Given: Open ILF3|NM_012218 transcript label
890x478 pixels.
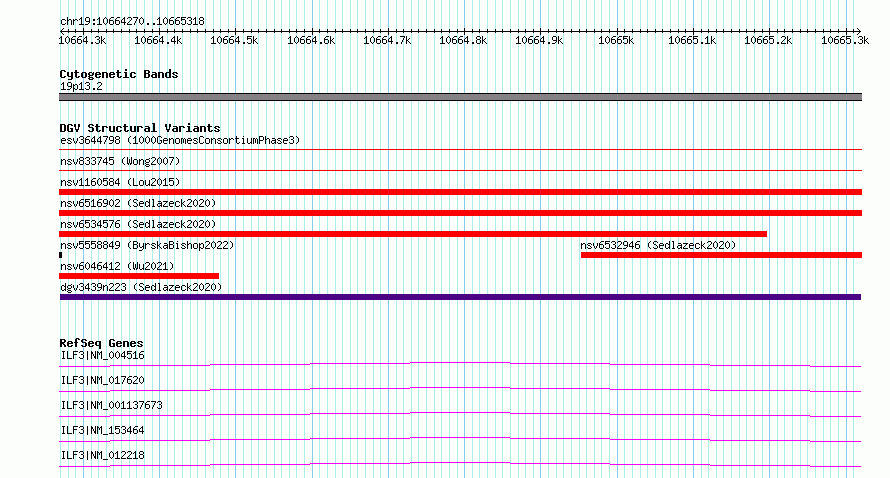Looking at the screenshot, I should point(102,455).
